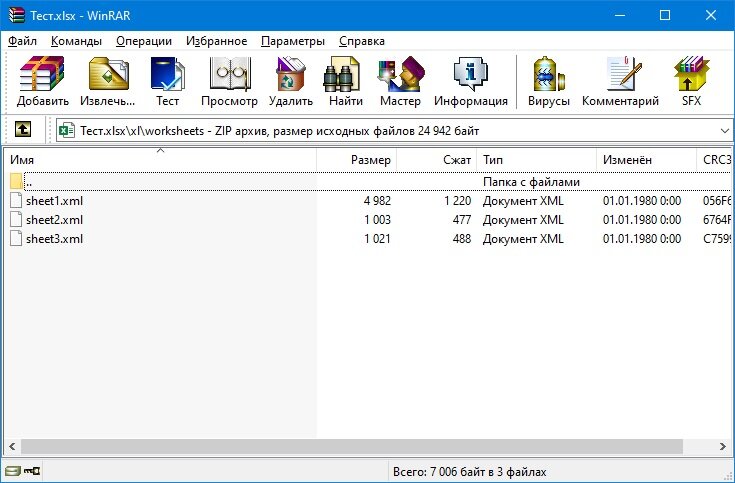Open the Параметры menu

(x=293, y=41)
